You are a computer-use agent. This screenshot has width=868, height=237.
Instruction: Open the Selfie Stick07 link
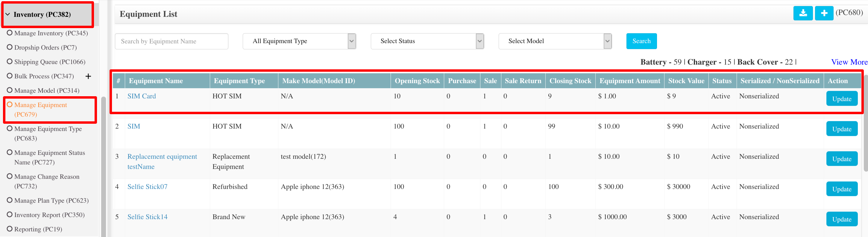pyautogui.click(x=147, y=186)
